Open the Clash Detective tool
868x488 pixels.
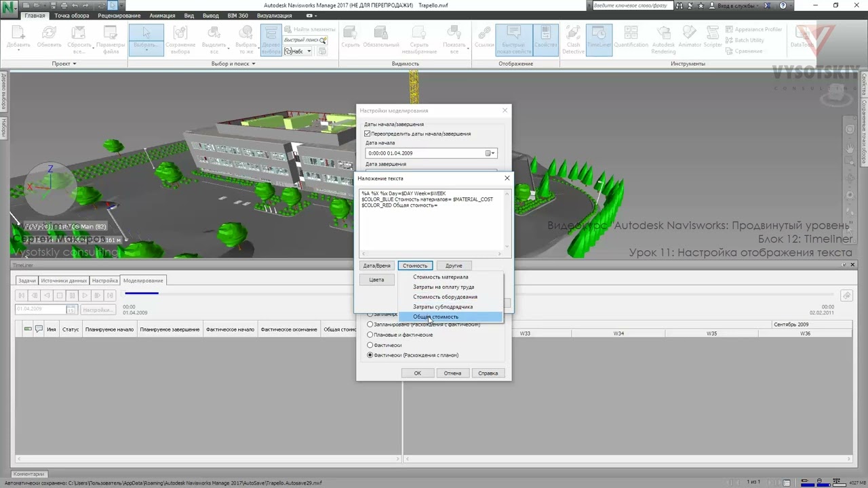coord(573,39)
